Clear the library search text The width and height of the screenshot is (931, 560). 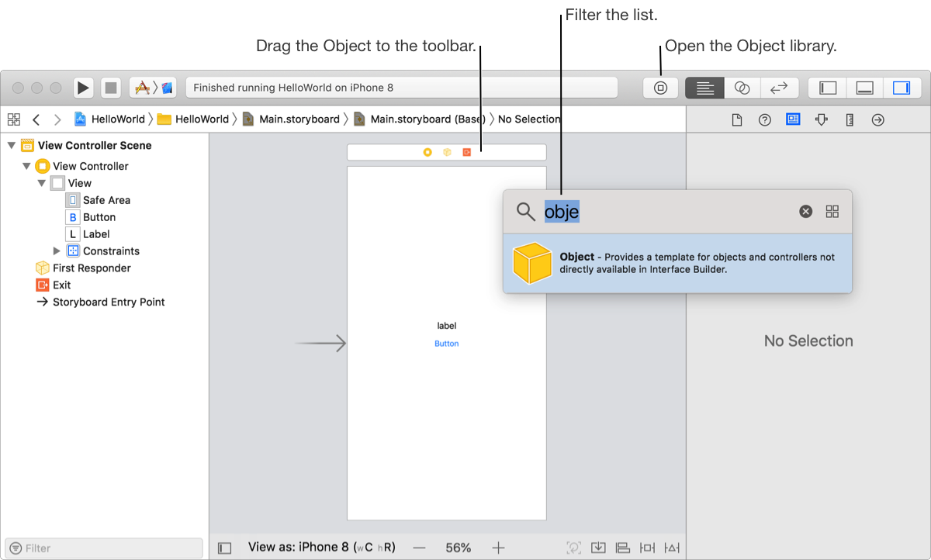pyautogui.click(x=806, y=212)
